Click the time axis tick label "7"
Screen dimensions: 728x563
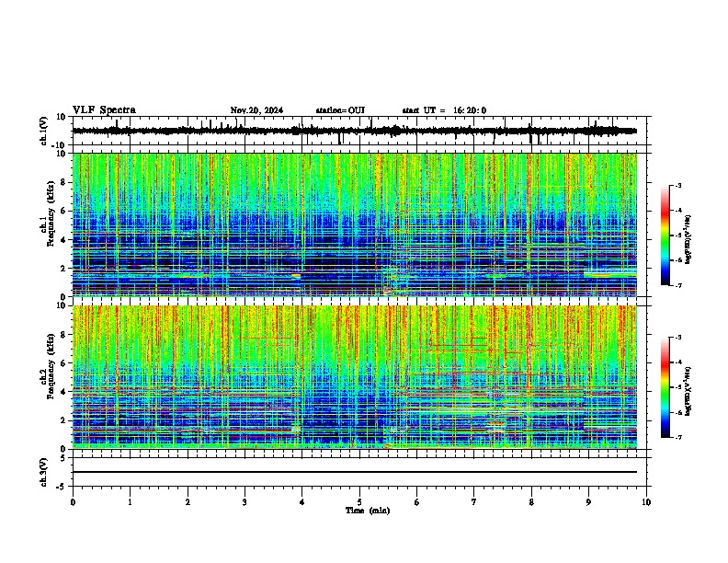474,502
